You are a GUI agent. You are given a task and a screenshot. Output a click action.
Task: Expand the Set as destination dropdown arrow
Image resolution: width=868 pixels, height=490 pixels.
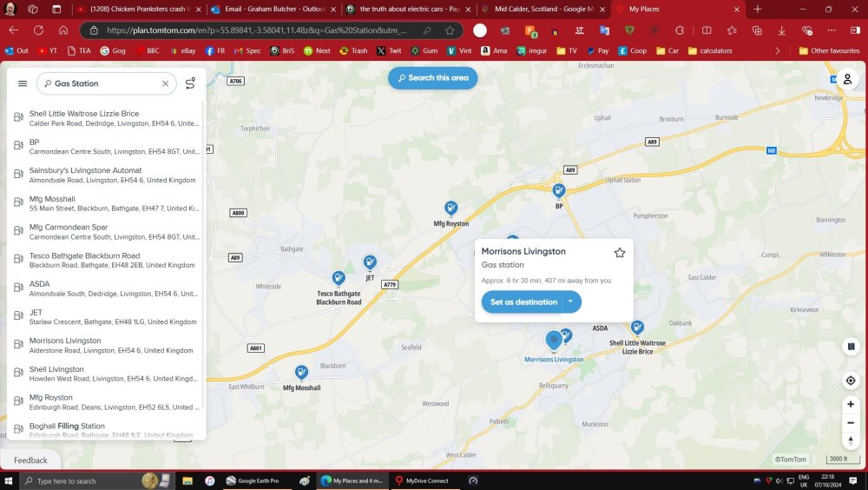point(571,302)
